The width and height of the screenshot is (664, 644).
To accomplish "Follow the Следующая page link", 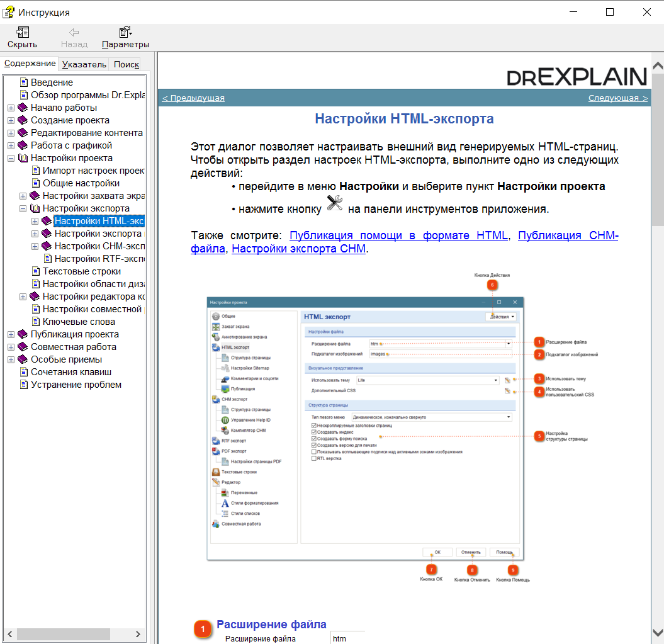I will click(618, 98).
